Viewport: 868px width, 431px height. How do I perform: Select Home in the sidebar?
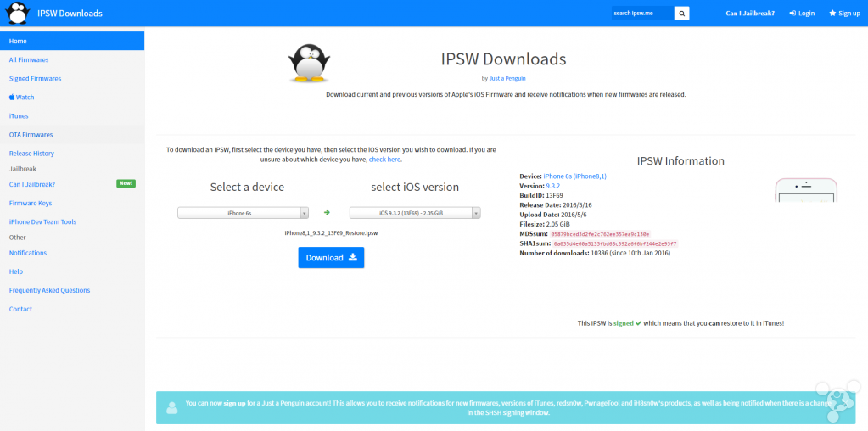tap(72, 41)
